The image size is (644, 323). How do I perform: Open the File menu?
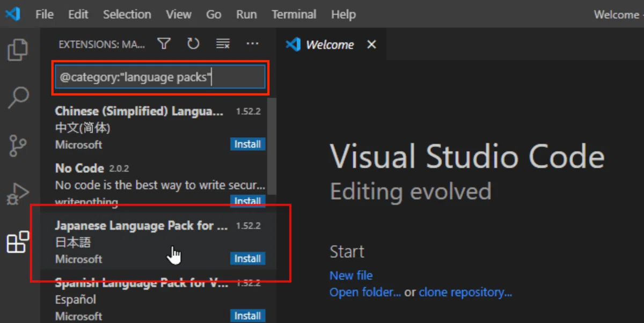(45, 14)
